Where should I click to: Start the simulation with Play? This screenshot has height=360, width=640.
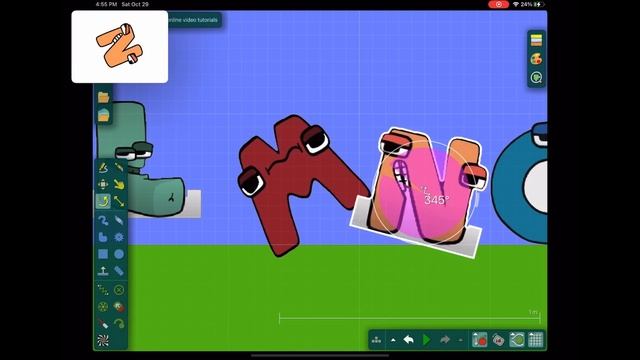(426, 340)
